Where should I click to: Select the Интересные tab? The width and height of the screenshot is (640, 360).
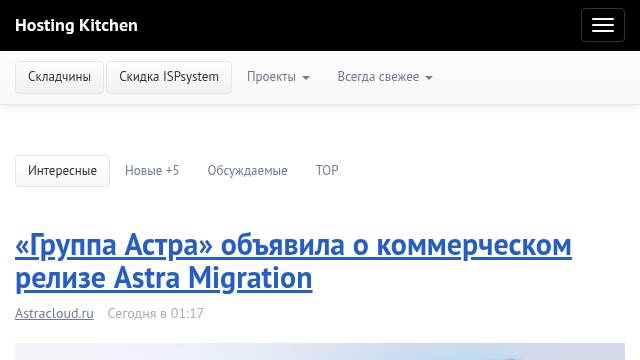pyautogui.click(x=62, y=171)
